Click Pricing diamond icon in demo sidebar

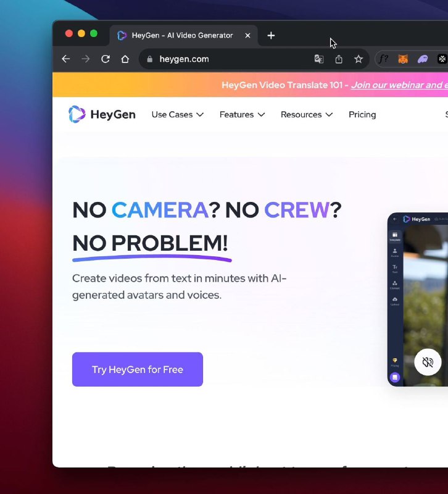pyautogui.click(x=395, y=362)
